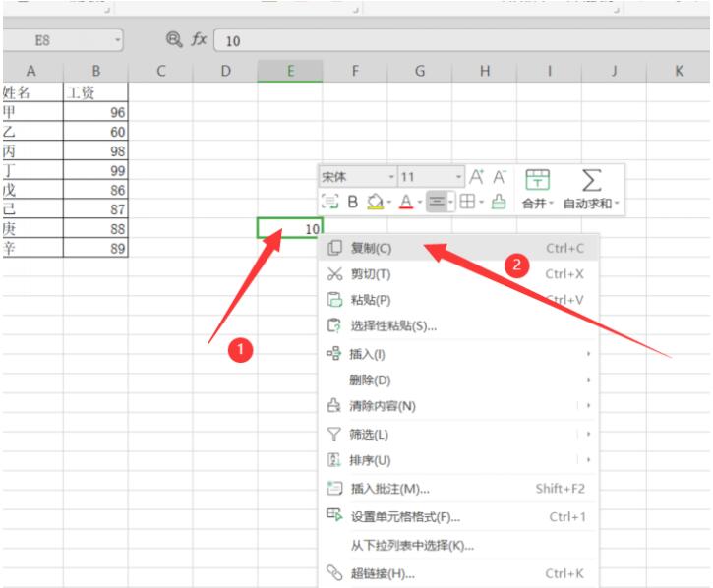Click the 姓名 header cell
The height and width of the screenshot is (588, 713).
[x=32, y=92]
